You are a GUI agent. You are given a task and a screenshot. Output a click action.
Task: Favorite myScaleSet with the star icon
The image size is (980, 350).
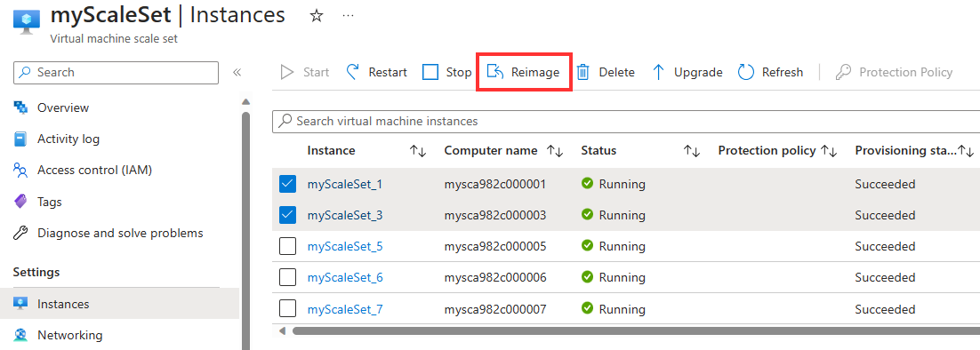317,16
